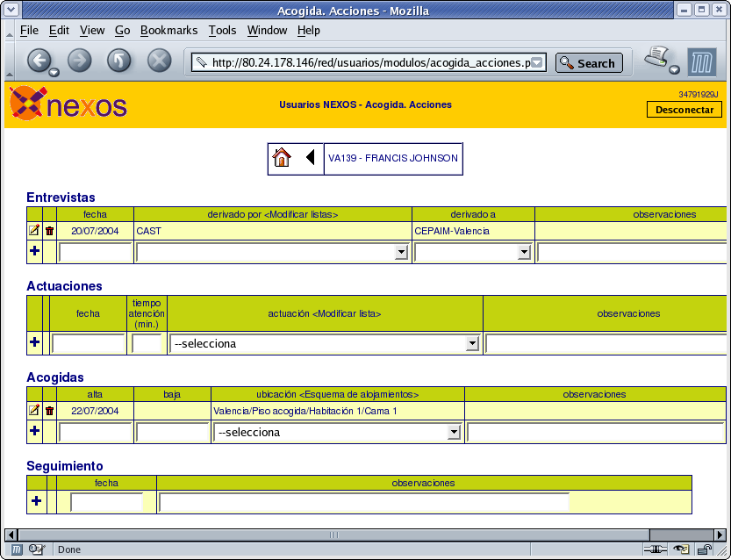The width and height of the screenshot is (731, 560).
Task: Open the Edit menu
Action: click(x=59, y=31)
